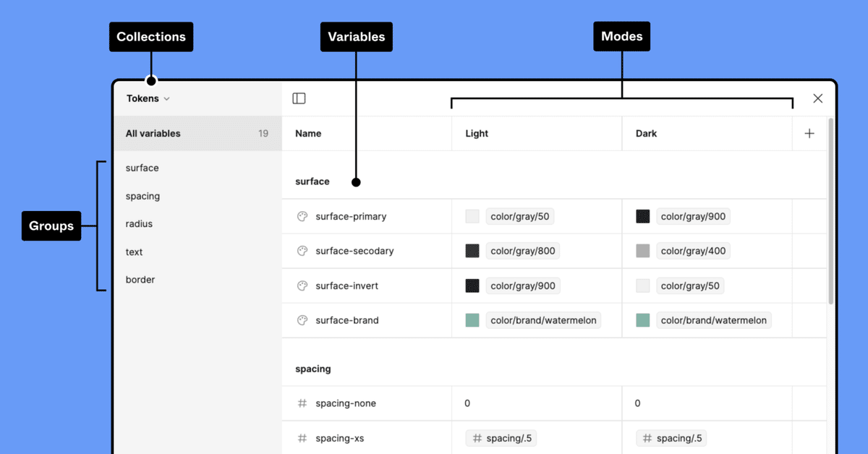Click color/gray/900 alias for surface-invert Light
Screen dimensions: 868x454
522,286
